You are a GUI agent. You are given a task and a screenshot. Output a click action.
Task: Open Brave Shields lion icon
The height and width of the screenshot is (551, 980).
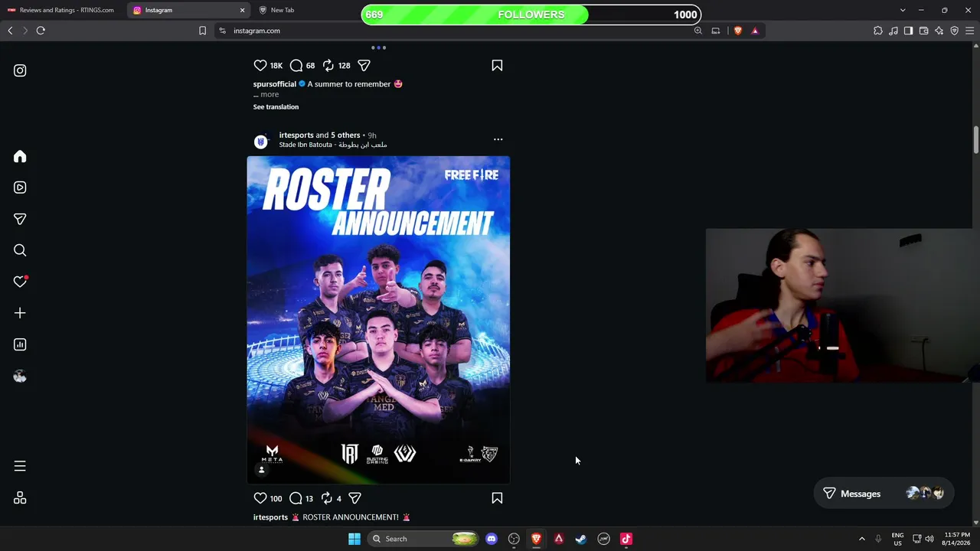coord(737,31)
